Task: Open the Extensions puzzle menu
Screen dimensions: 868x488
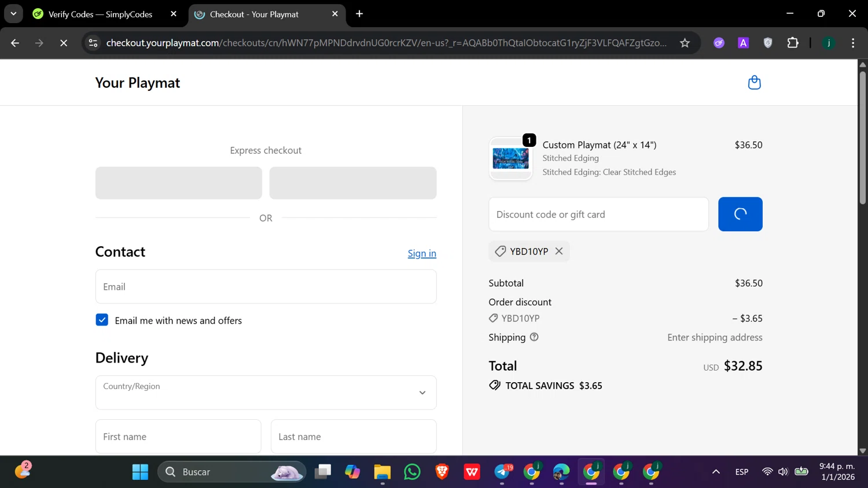Action: 793,43
